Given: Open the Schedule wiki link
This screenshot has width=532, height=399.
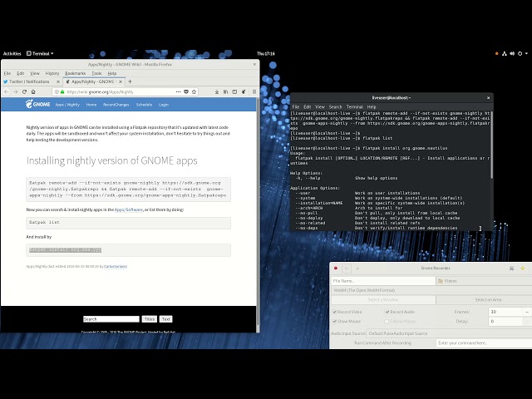Looking at the screenshot, I should (144, 105).
